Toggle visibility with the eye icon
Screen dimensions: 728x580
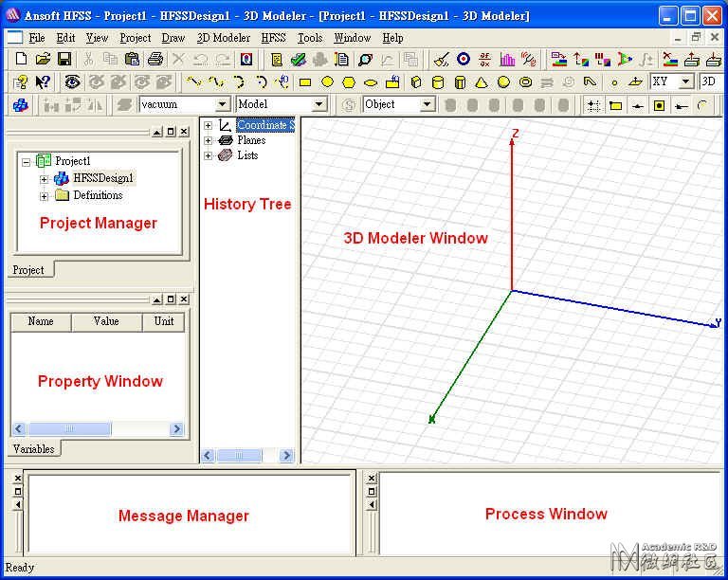tap(72, 82)
